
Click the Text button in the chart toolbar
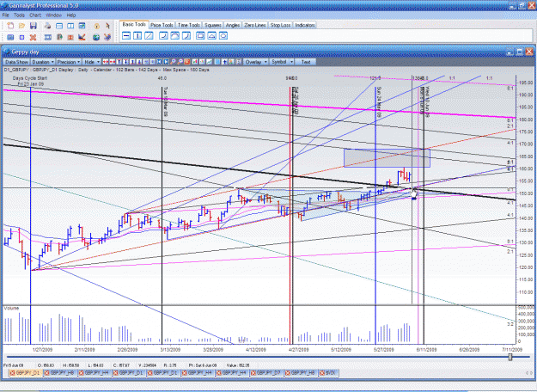tap(306, 62)
